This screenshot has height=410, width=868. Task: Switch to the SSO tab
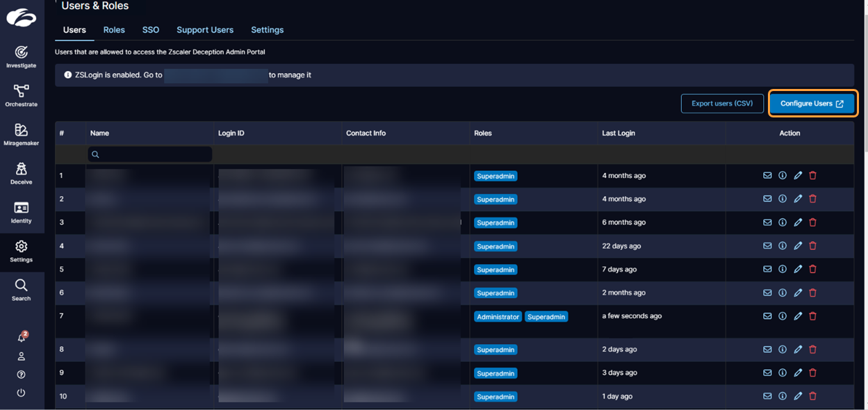[150, 30]
